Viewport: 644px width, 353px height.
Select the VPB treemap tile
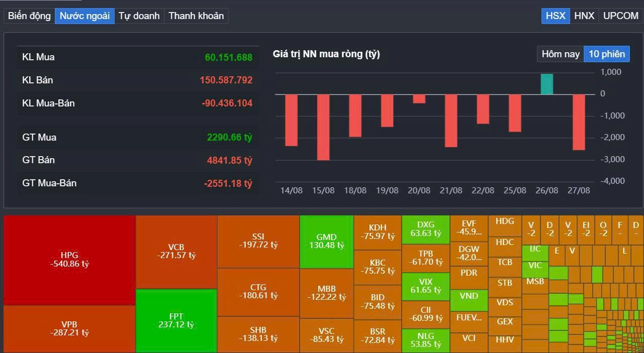click(x=69, y=328)
